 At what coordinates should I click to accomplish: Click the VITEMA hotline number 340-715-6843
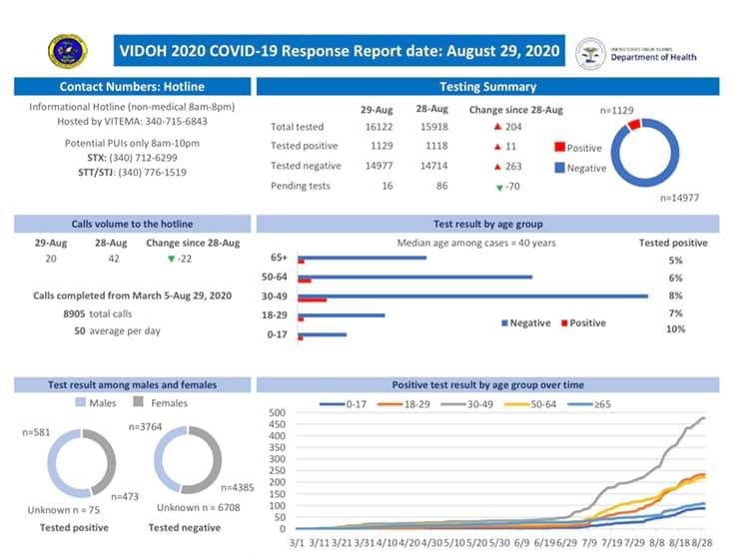[174, 121]
